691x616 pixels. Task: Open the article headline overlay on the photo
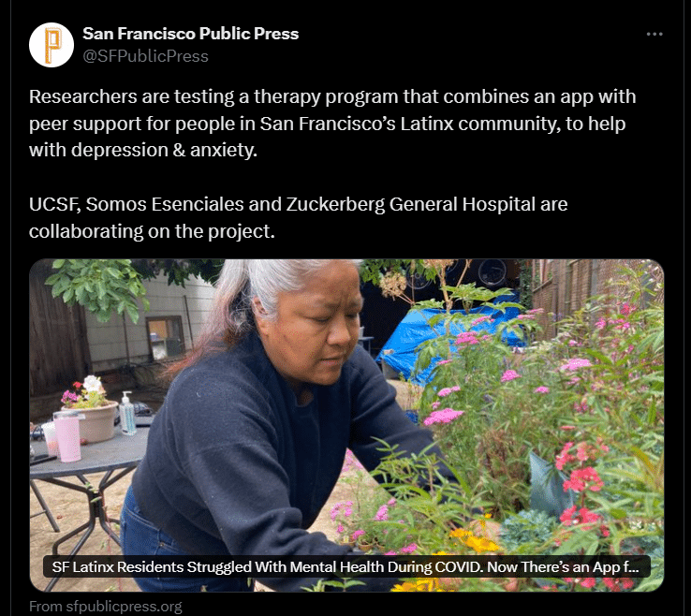point(346,566)
